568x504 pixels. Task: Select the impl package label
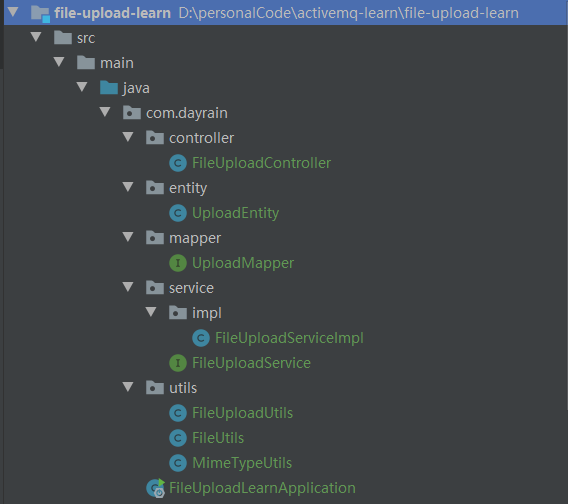click(207, 313)
